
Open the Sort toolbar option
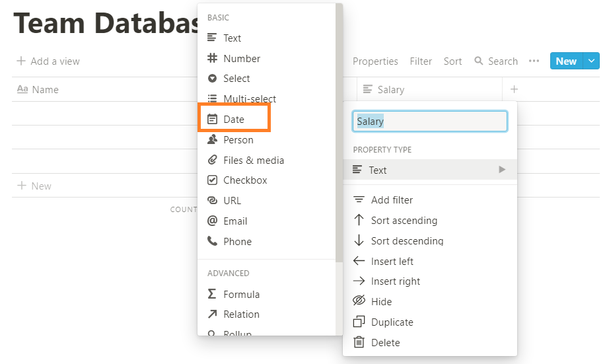click(x=452, y=61)
